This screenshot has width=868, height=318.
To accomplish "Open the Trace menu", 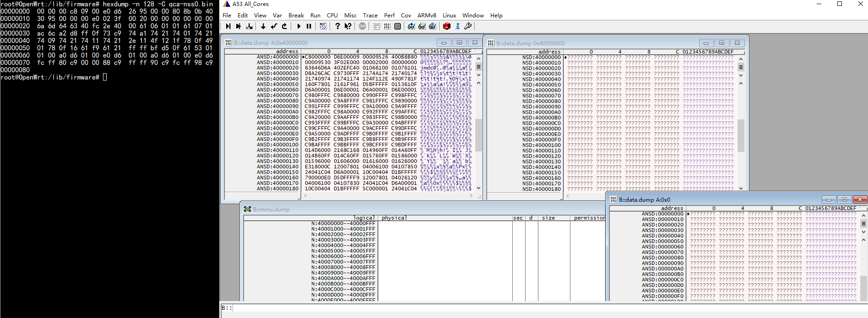I will [x=370, y=15].
